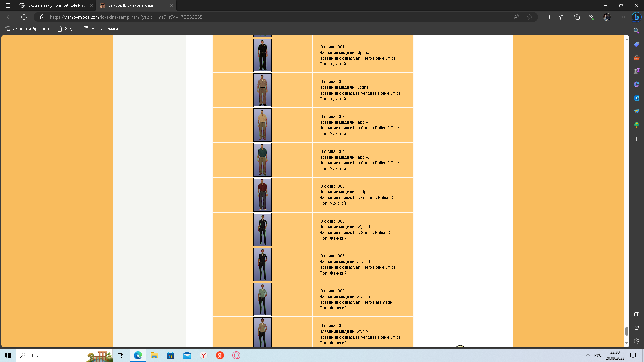Open Microsoft Store from taskbar

170,355
